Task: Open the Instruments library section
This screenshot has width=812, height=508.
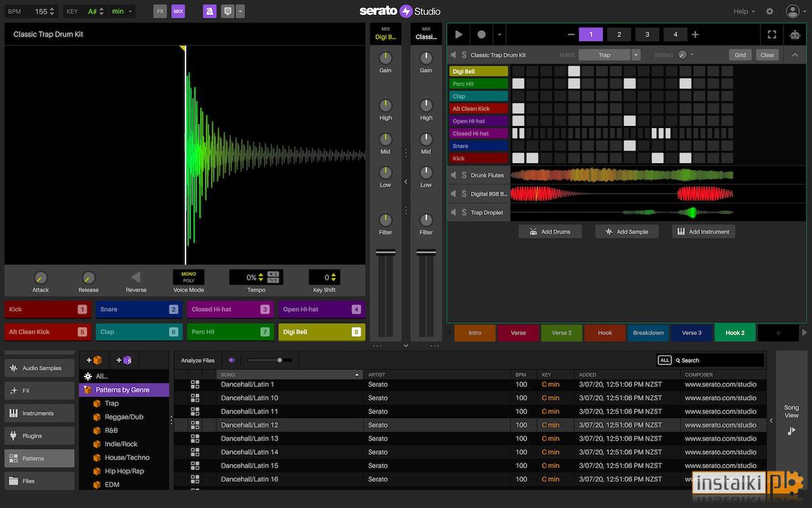Action: [40, 413]
